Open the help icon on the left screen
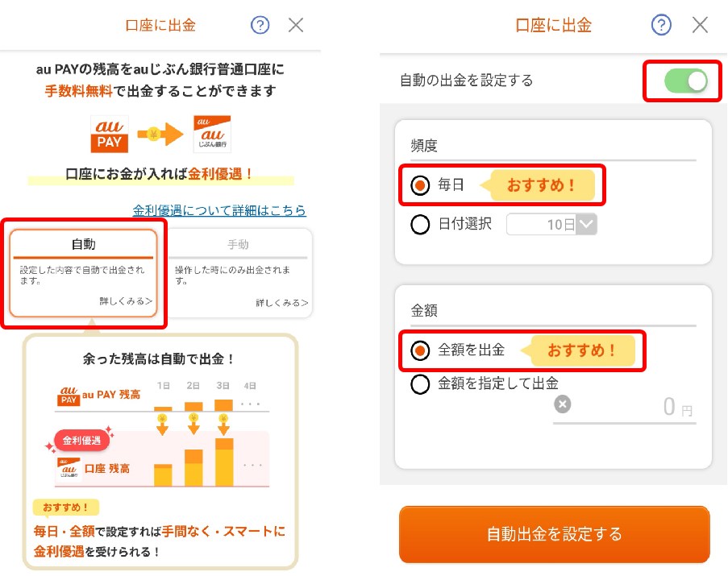Screen dimensions: 728x576 (259, 25)
